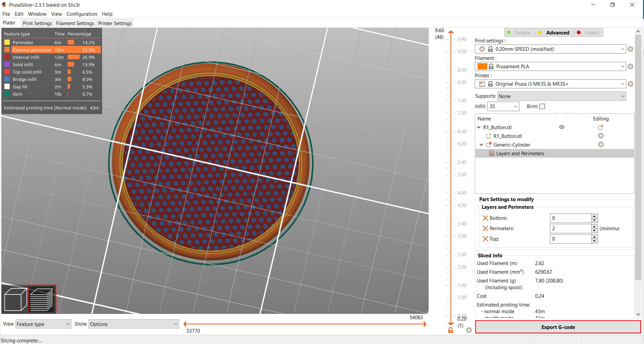Viewport: 644px width, 344px height.
Task: Click the settings gear for Generic-Cylinder
Action: coord(601,145)
